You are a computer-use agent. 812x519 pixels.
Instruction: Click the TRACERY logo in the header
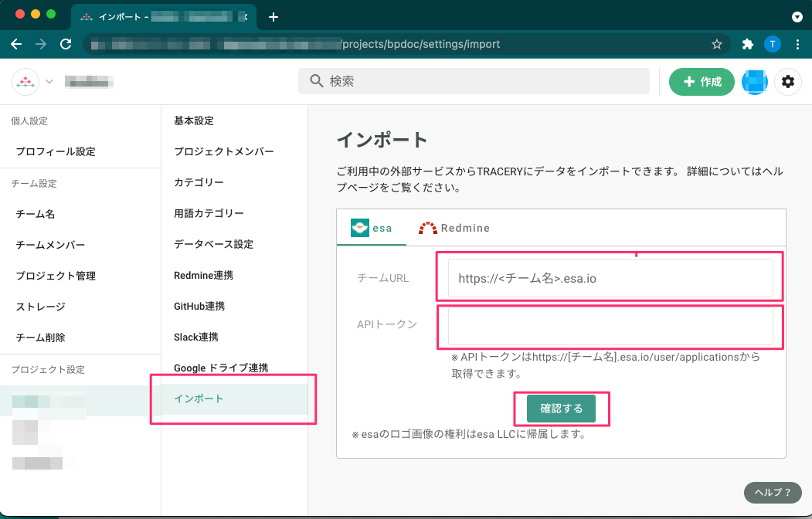25,81
